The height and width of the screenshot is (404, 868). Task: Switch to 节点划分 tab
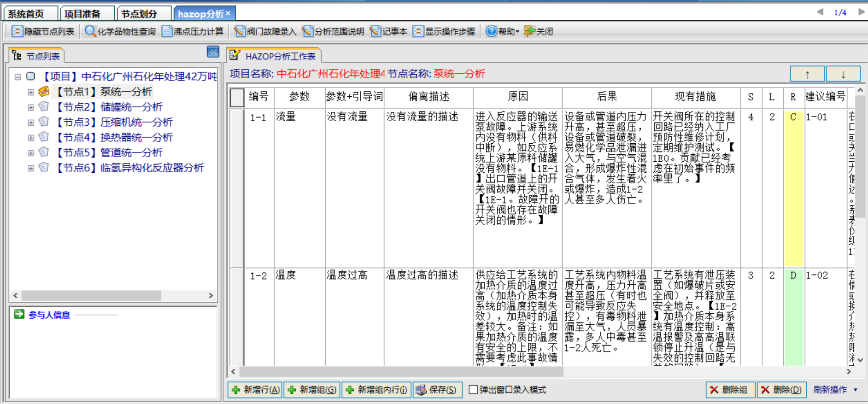tap(144, 13)
